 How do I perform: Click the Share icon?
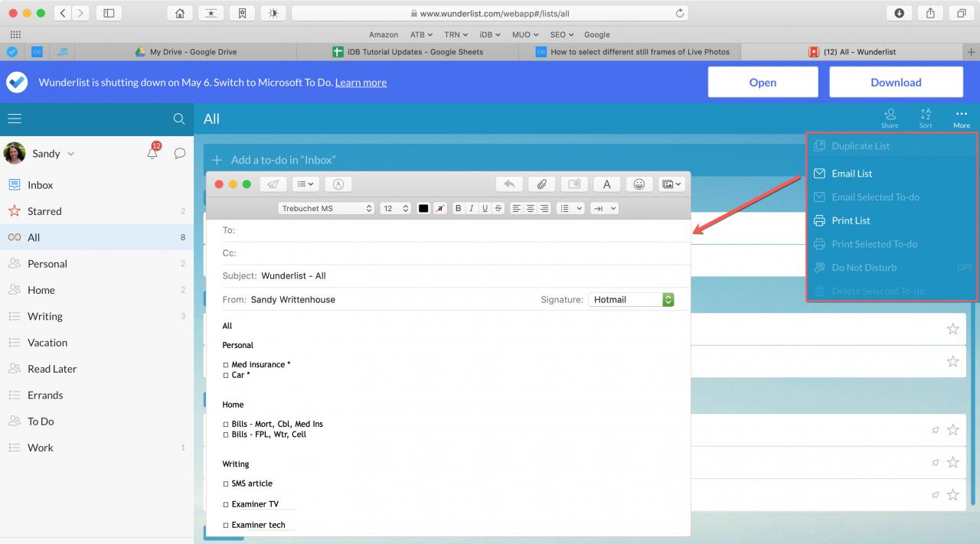pos(890,118)
